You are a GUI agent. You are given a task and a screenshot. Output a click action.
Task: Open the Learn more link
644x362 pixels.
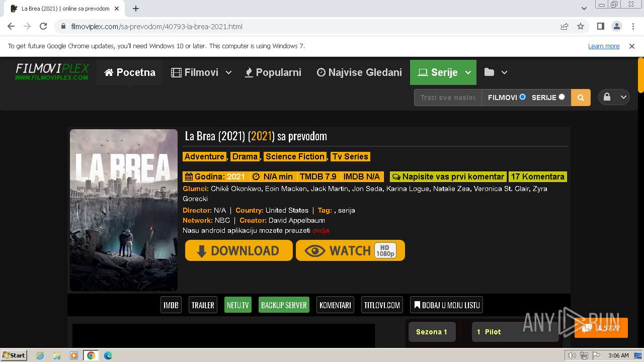click(x=604, y=46)
